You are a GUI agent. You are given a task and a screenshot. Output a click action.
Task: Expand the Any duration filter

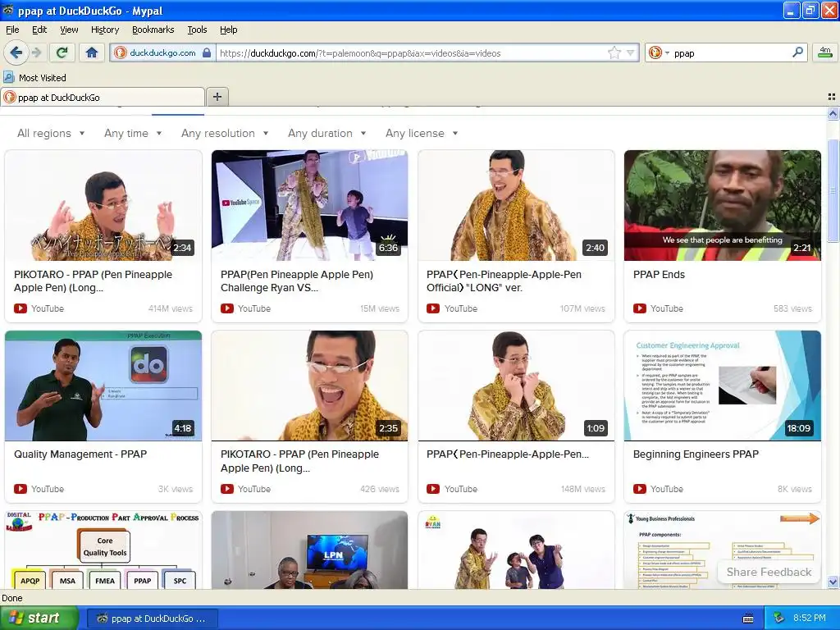[x=326, y=133]
